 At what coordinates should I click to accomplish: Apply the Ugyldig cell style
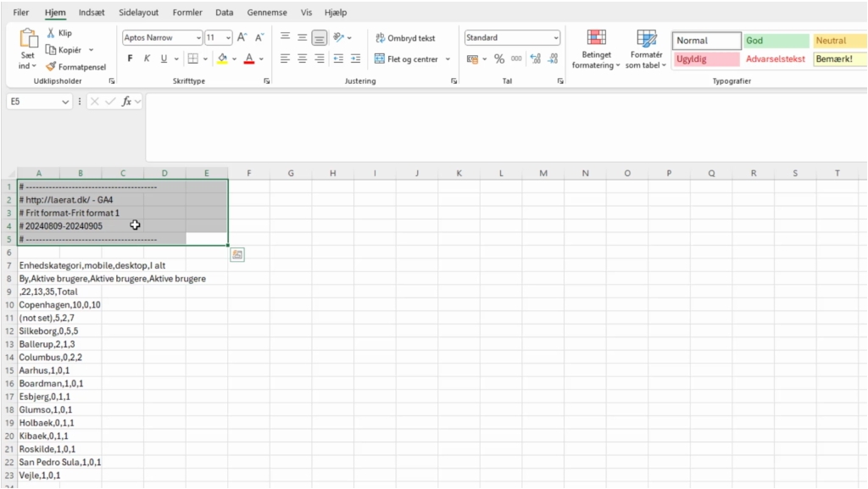705,58
